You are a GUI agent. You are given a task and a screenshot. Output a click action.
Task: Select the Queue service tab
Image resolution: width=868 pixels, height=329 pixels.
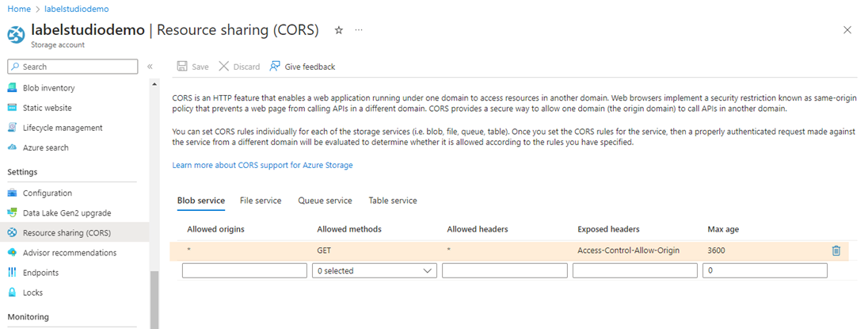point(325,201)
